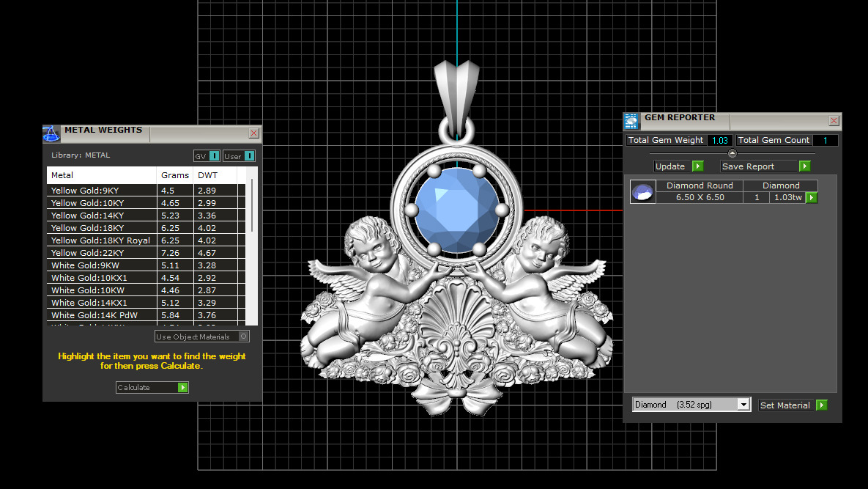868x489 pixels.
Task: Click the Set Material button
Action: tap(785, 405)
